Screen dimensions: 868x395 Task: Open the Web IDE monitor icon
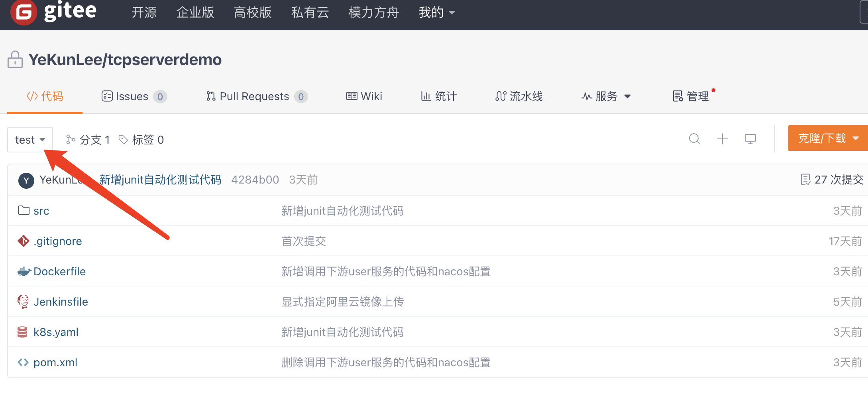(x=750, y=139)
